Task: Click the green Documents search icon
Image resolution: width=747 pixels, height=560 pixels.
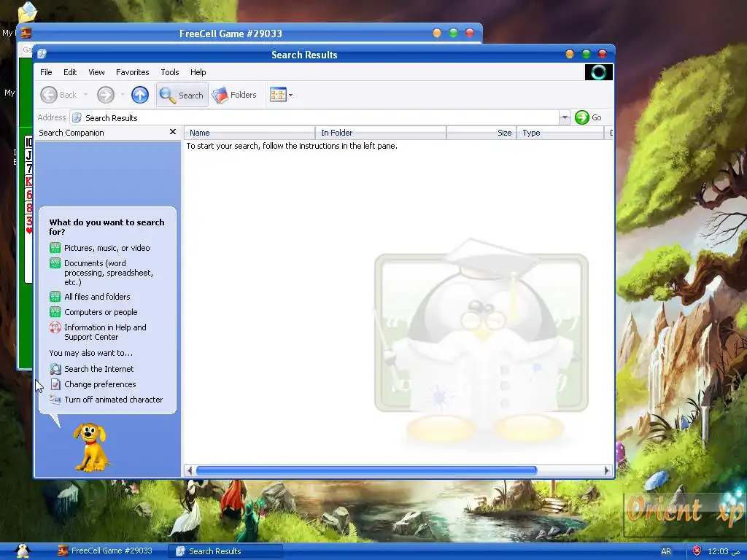Action: [55, 262]
